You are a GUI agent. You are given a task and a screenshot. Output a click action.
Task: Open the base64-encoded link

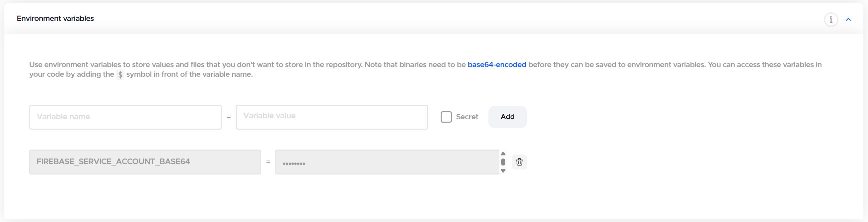click(497, 64)
